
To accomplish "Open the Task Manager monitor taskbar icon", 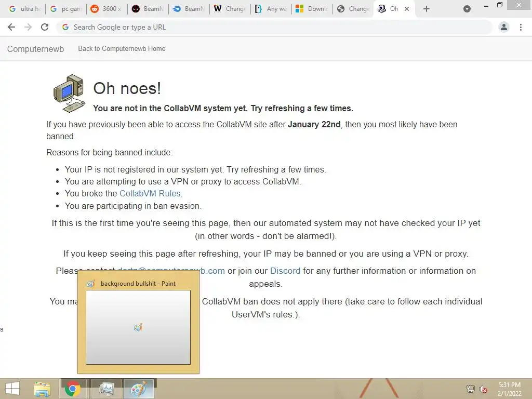I will 106,389.
